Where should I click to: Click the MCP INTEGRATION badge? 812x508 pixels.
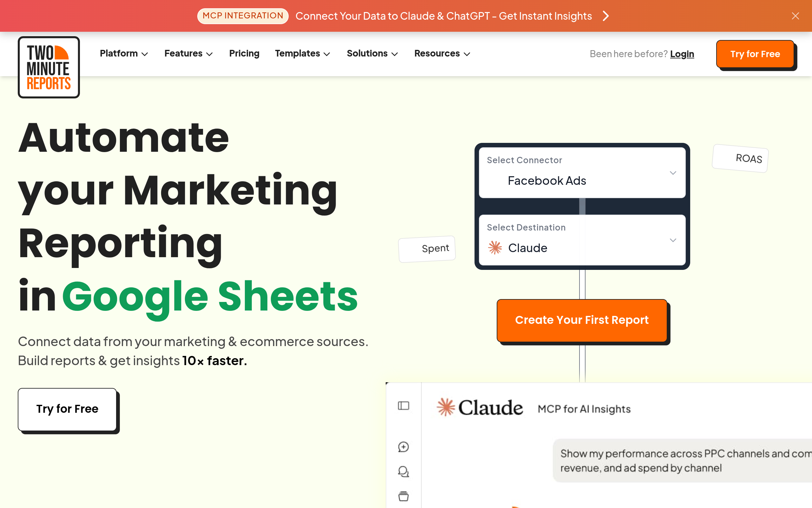tap(243, 16)
